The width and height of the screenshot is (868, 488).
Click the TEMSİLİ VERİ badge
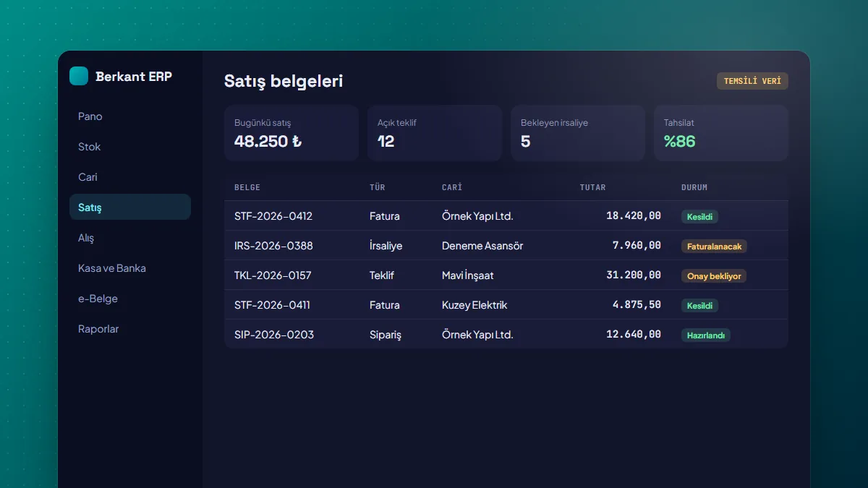point(752,81)
